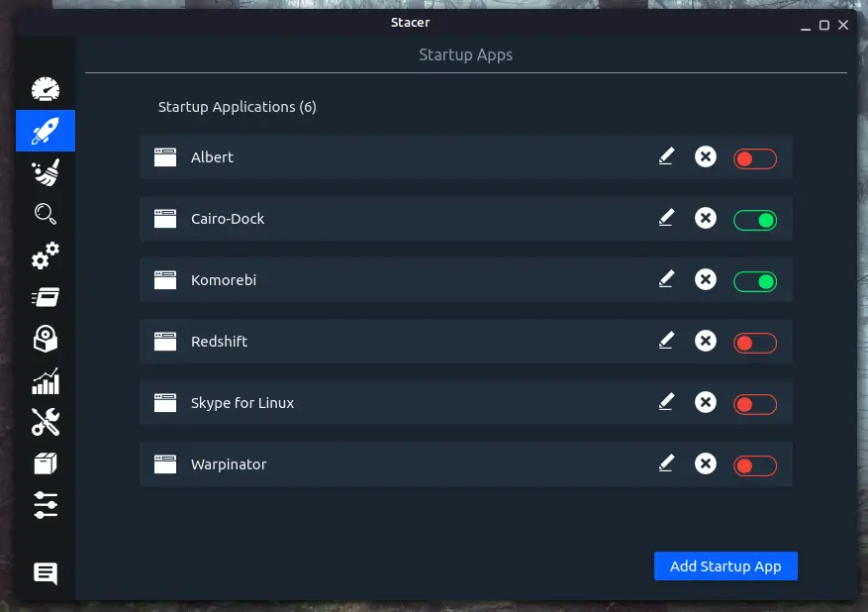The image size is (868, 612).
Task: Delete the Komorebi startup entry
Action: [706, 279]
